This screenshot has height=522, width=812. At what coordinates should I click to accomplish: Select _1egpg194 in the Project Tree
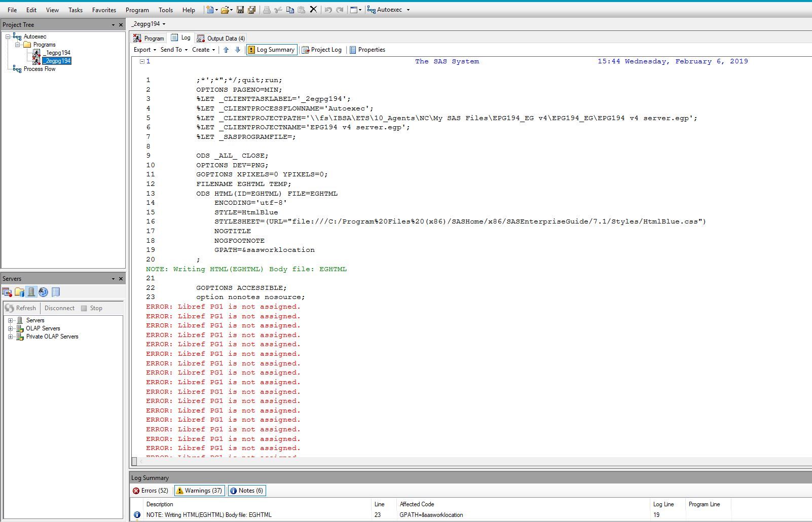[57, 52]
